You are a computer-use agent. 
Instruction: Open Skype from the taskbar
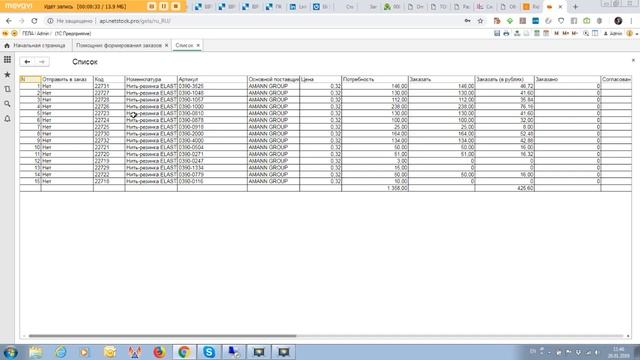[209, 352]
